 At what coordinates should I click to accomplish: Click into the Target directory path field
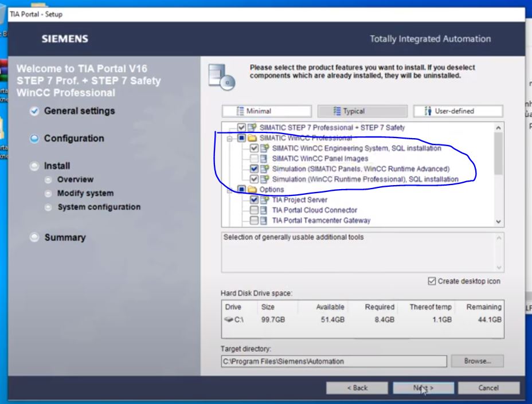click(332, 362)
